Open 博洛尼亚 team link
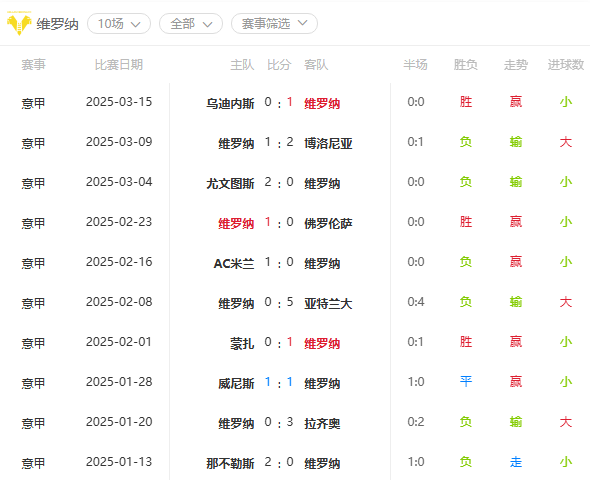The image size is (590, 480). (328, 143)
